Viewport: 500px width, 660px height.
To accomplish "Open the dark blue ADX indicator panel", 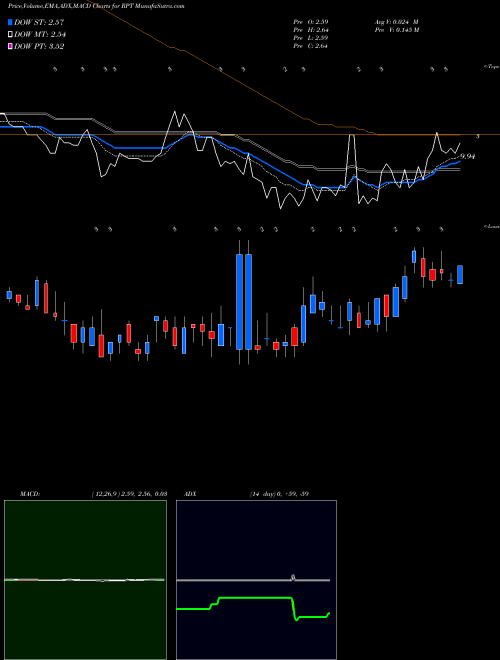I will click(256, 580).
